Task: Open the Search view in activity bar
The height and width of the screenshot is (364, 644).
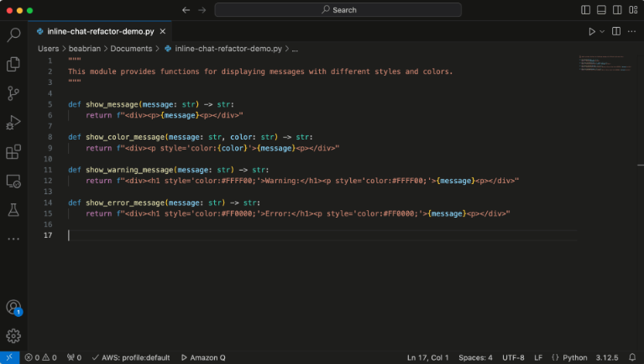Action: pyautogui.click(x=13, y=34)
